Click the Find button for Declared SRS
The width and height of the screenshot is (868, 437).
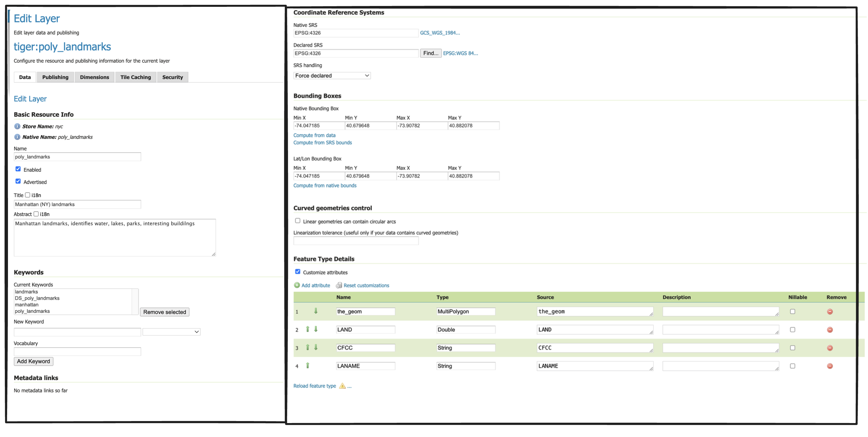click(x=431, y=53)
